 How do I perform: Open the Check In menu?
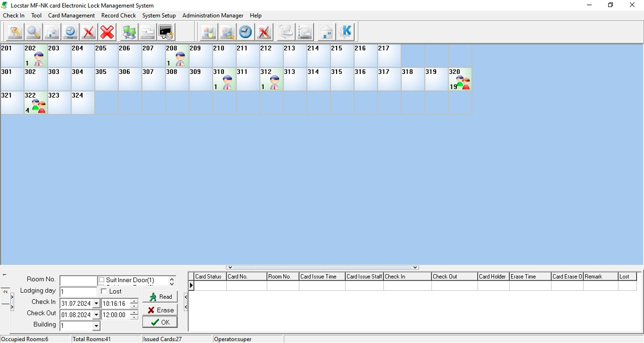coord(14,16)
